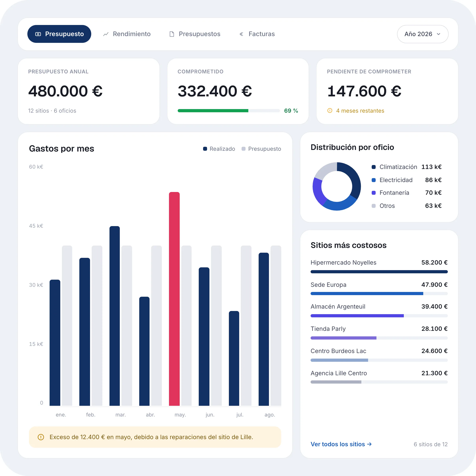Click the alert icon in the Exceso banner
Viewport: 476px width, 476px height.
(41, 437)
